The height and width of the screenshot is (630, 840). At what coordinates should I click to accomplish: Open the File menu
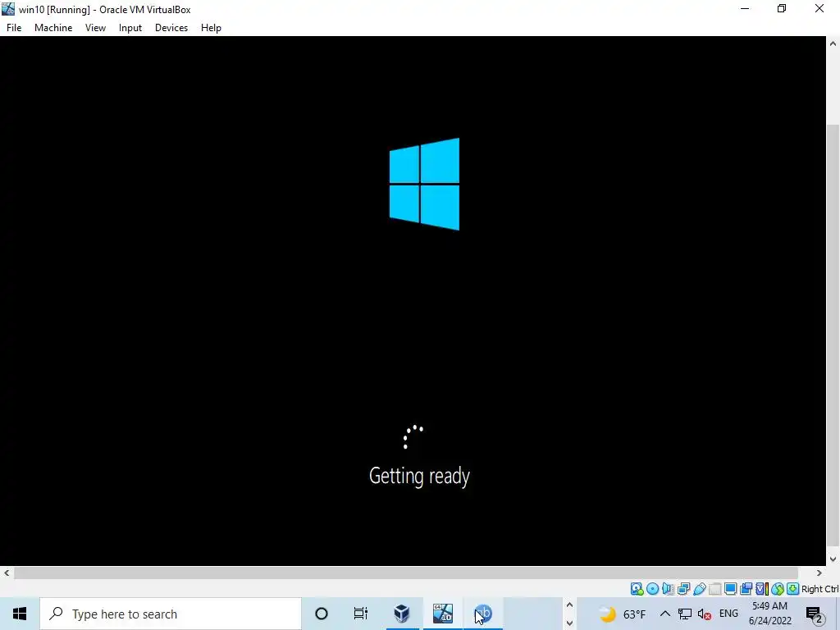click(14, 28)
